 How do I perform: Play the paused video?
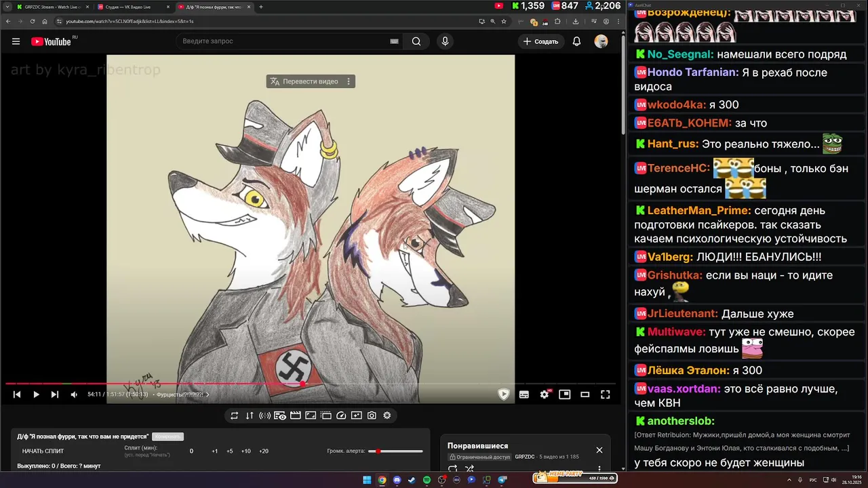36,394
